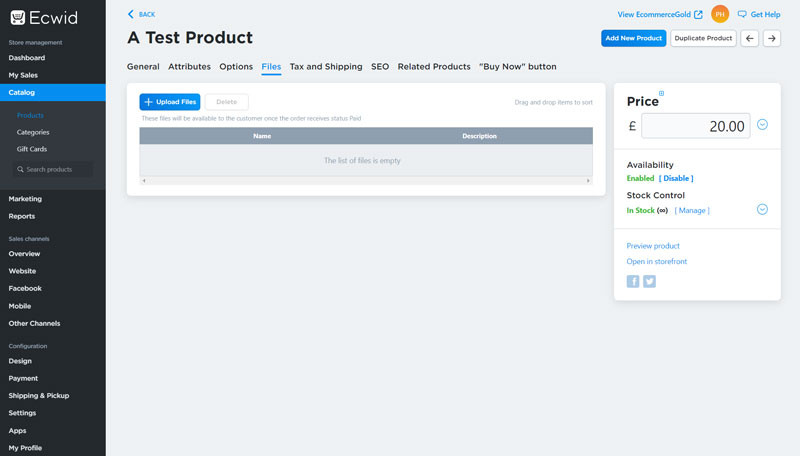Open Design in sidebar

click(x=20, y=361)
